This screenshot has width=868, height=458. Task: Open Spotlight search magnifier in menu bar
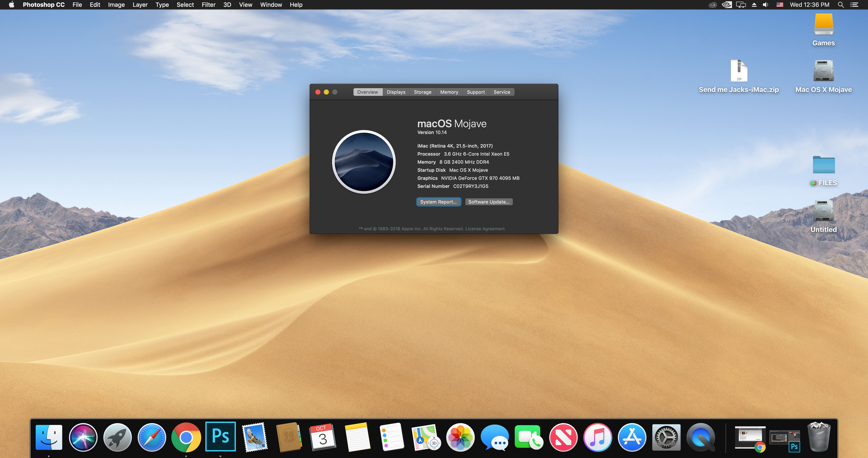point(841,5)
